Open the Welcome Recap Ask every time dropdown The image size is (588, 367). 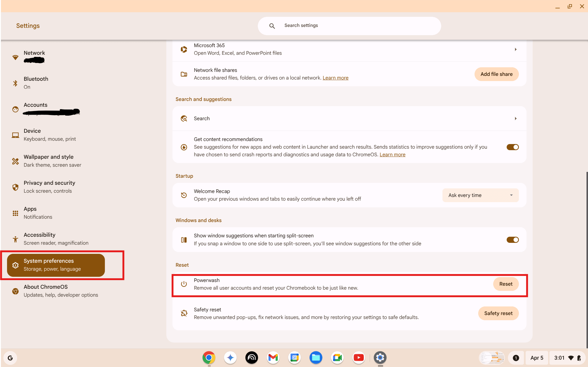pyautogui.click(x=480, y=195)
